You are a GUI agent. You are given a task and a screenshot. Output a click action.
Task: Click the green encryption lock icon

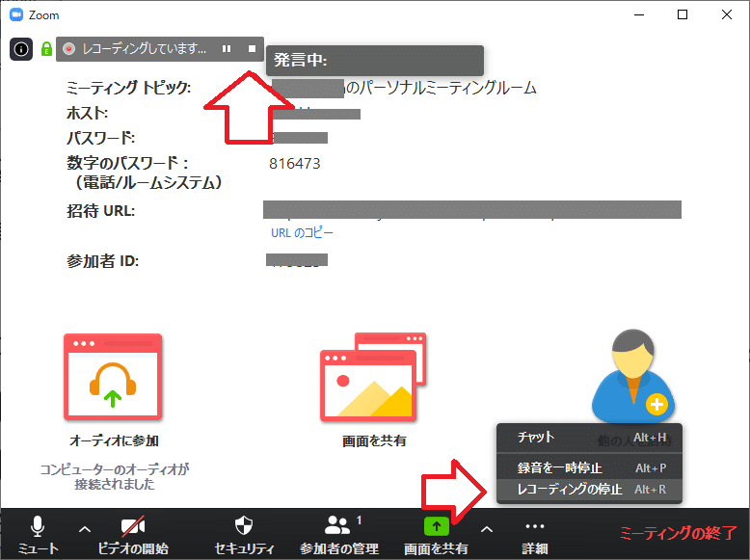(46, 49)
